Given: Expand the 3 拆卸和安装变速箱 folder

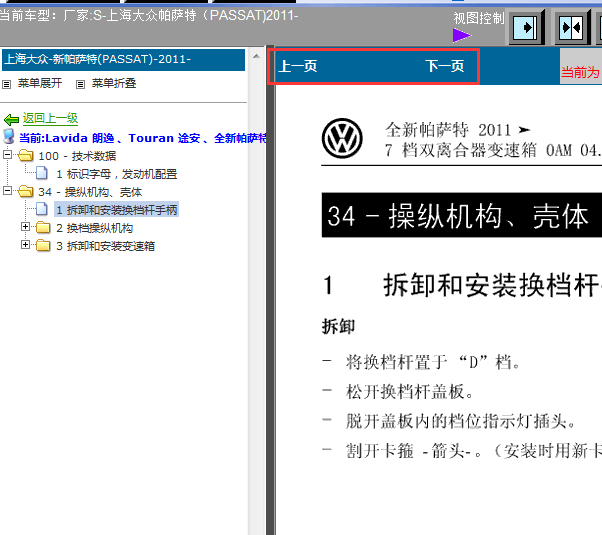Looking at the screenshot, I should [x=25, y=244].
